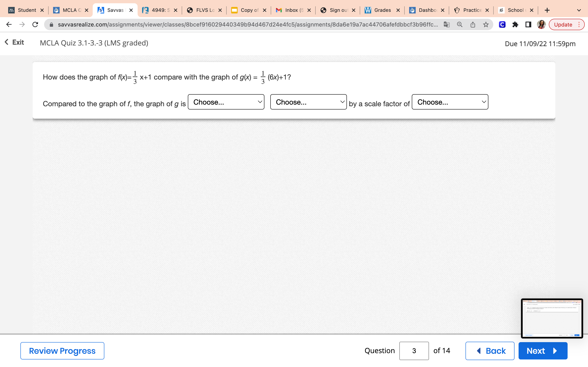Click the Review Progress button
The image size is (588, 367).
tap(62, 351)
